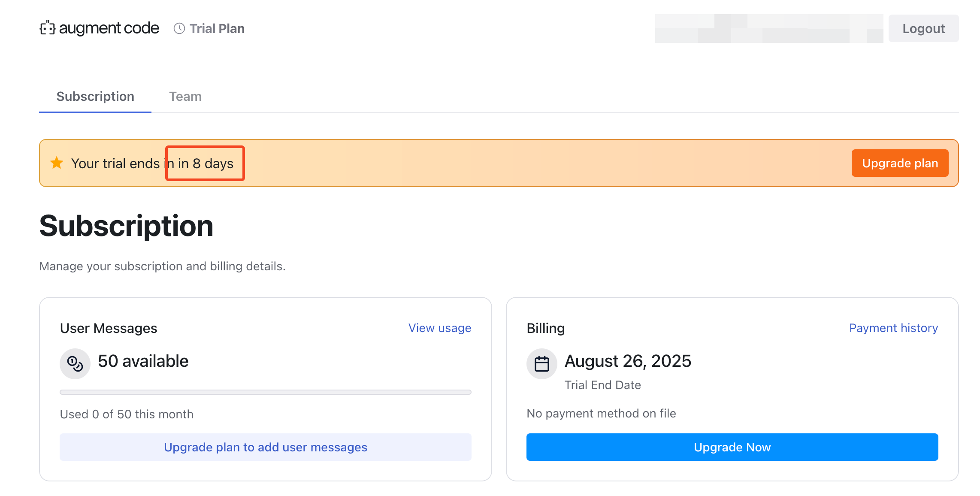Click the user messages usage progress bar
The height and width of the screenshot is (496, 980).
(x=266, y=392)
